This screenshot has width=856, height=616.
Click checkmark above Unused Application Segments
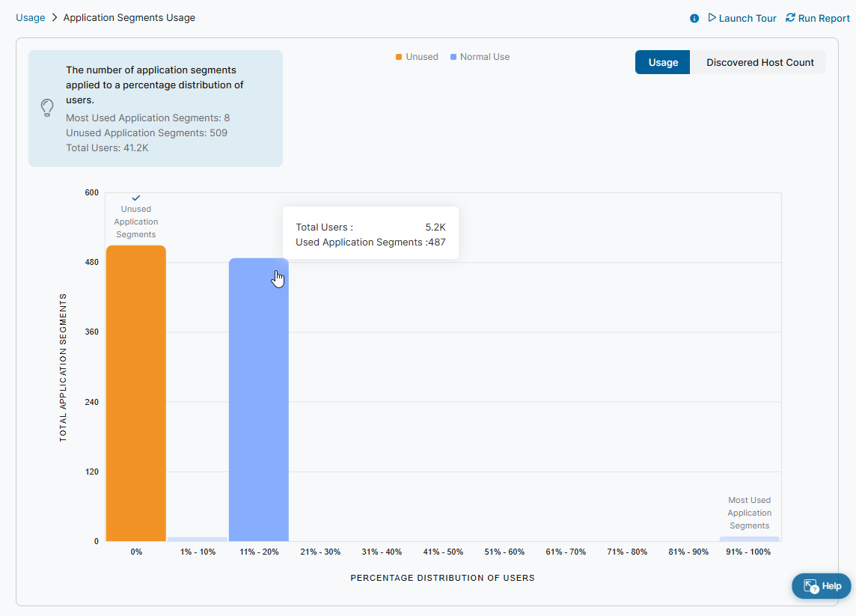tap(136, 198)
